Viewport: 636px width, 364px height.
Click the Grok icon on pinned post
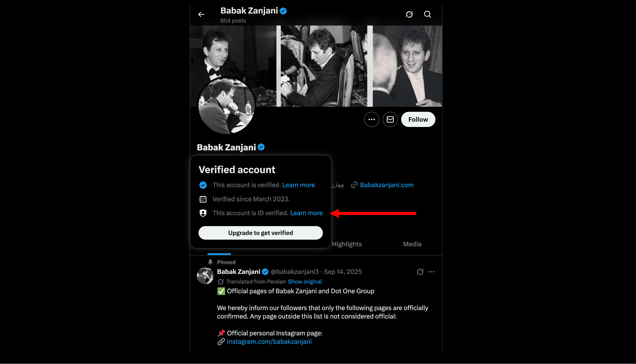point(420,272)
